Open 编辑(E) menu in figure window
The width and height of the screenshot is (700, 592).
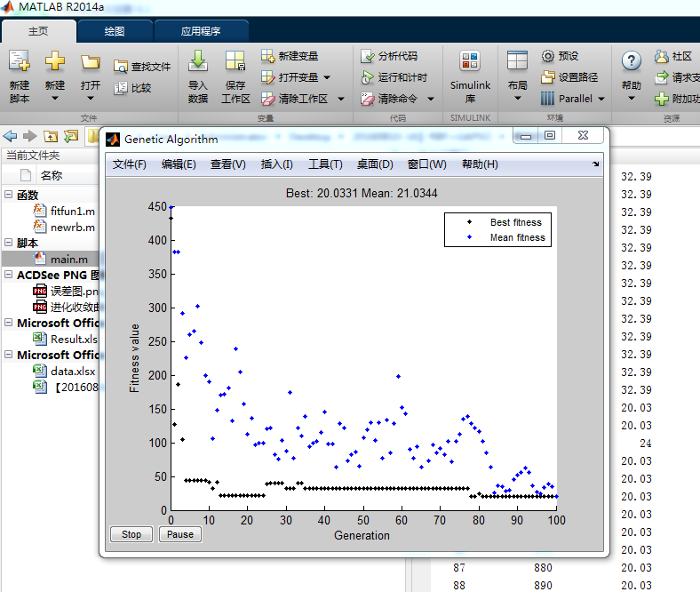click(x=179, y=164)
